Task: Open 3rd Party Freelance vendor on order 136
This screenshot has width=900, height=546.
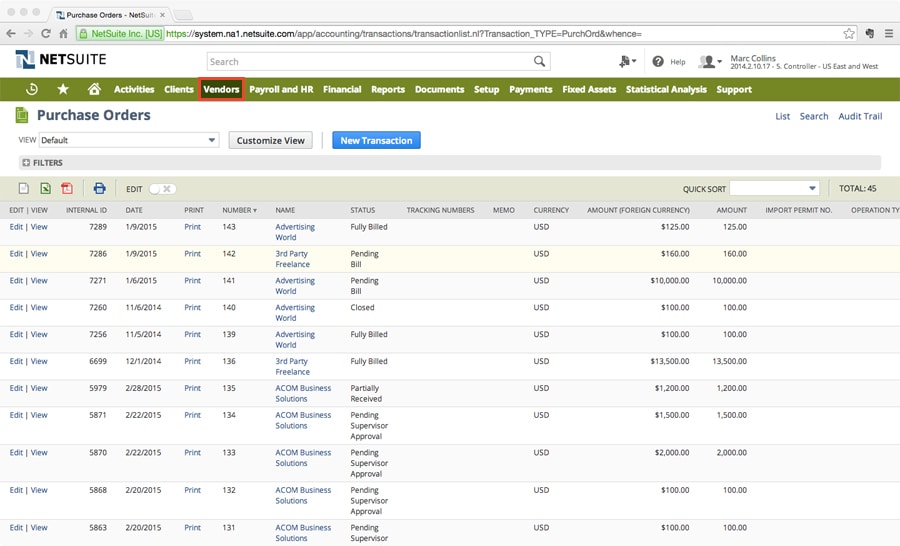Action: pyautogui.click(x=292, y=366)
